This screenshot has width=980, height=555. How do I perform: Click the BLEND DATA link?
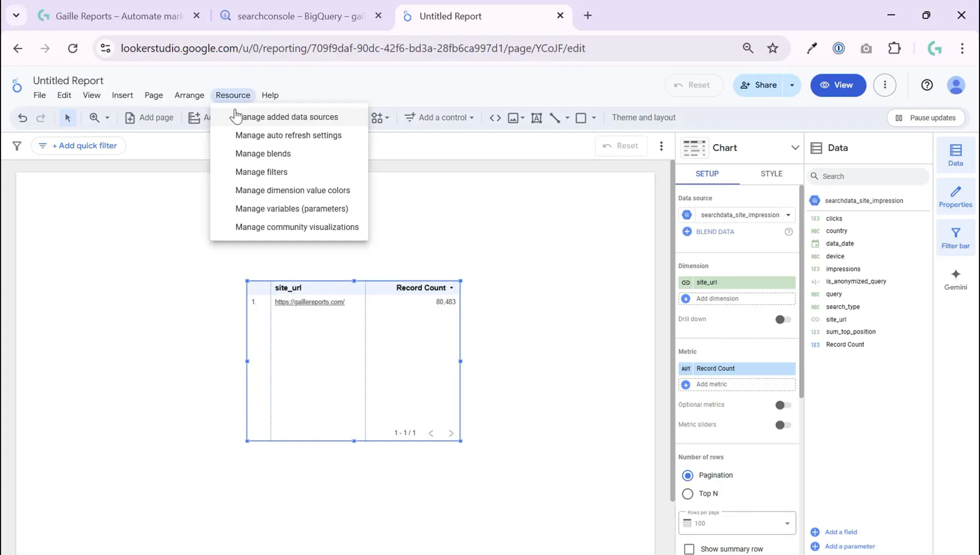(x=714, y=232)
